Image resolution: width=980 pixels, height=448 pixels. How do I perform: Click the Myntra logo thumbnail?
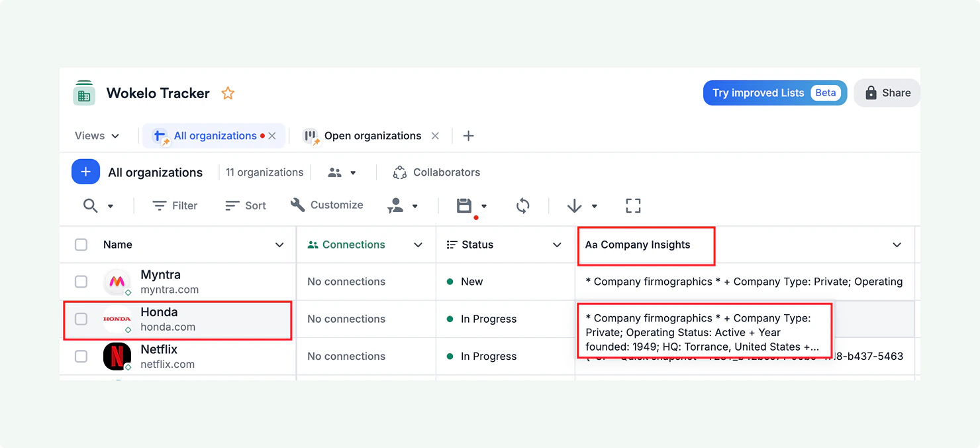click(x=117, y=282)
